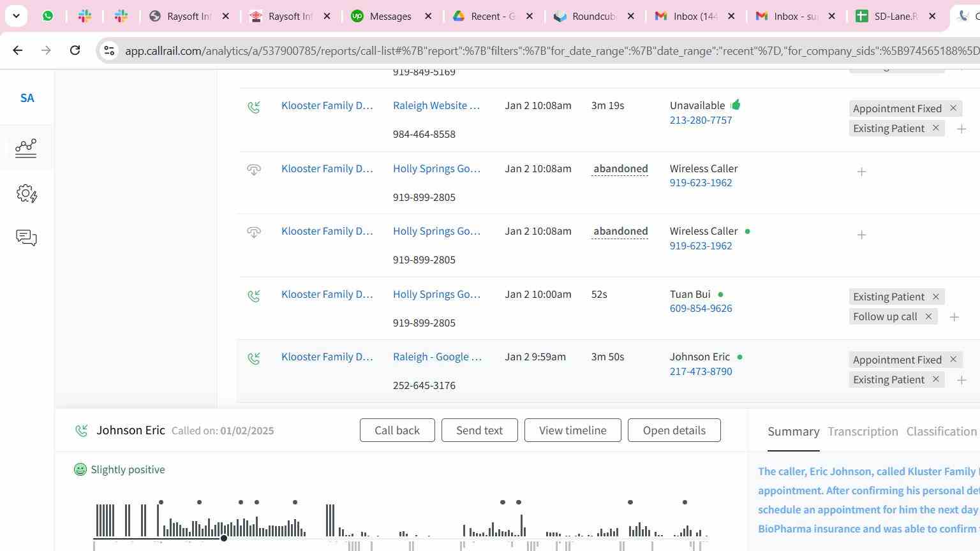
Task: Click the call recording playhead handle
Action: [x=224, y=538]
